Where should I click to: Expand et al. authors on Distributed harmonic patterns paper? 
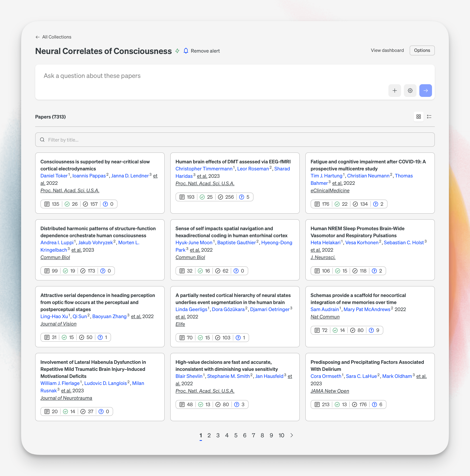(76, 250)
